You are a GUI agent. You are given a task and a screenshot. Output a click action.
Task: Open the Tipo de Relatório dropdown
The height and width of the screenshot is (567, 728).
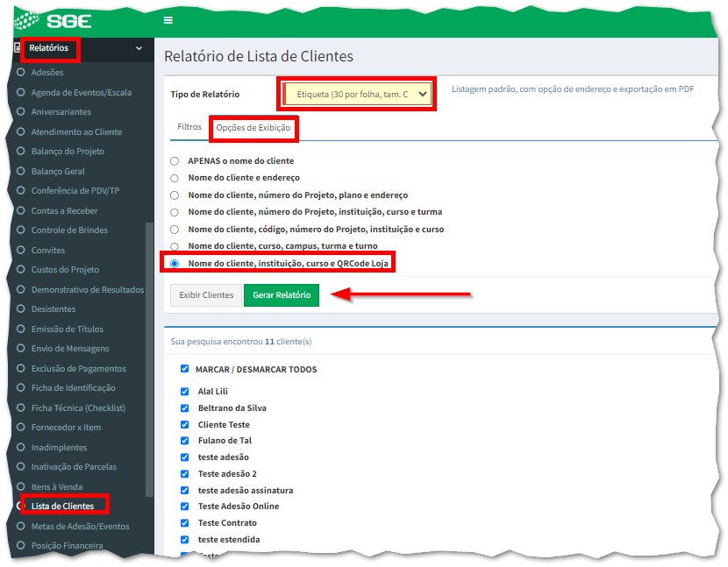(x=357, y=94)
